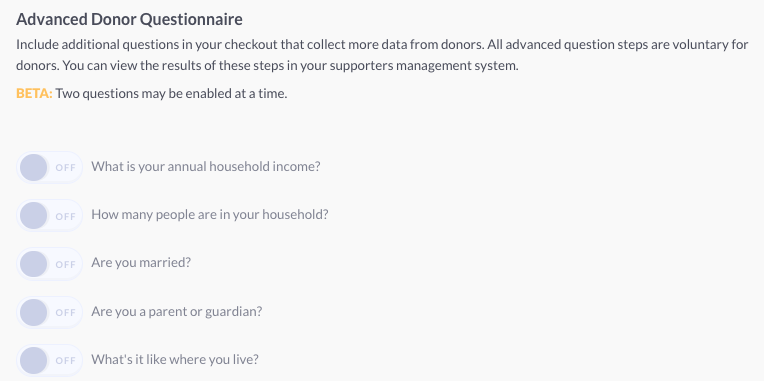Switch on the 'Are you married?' toggle
This screenshot has width=764, height=381.
pos(49,264)
